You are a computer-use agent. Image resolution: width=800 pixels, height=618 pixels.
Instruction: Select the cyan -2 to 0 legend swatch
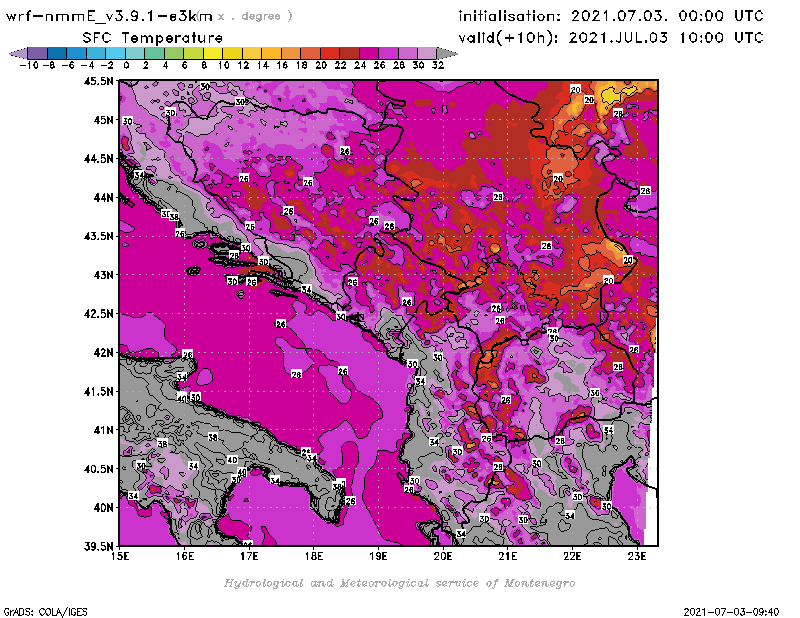116,53
